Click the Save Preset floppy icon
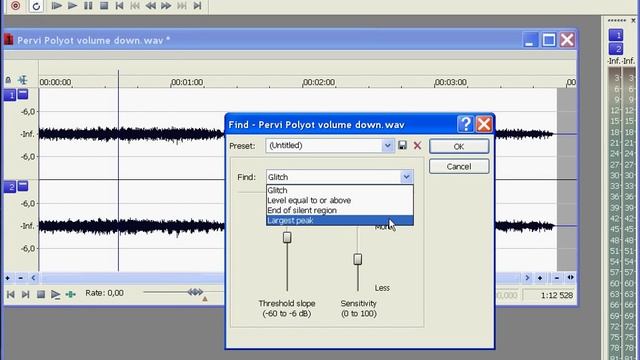Viewport: 640px width, 360px height. (x=402, y=145)
